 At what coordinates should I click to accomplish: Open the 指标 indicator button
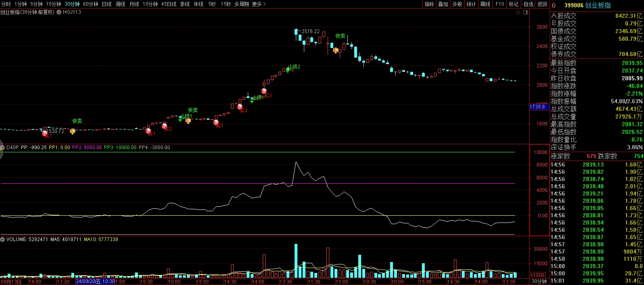pos(430,4)
